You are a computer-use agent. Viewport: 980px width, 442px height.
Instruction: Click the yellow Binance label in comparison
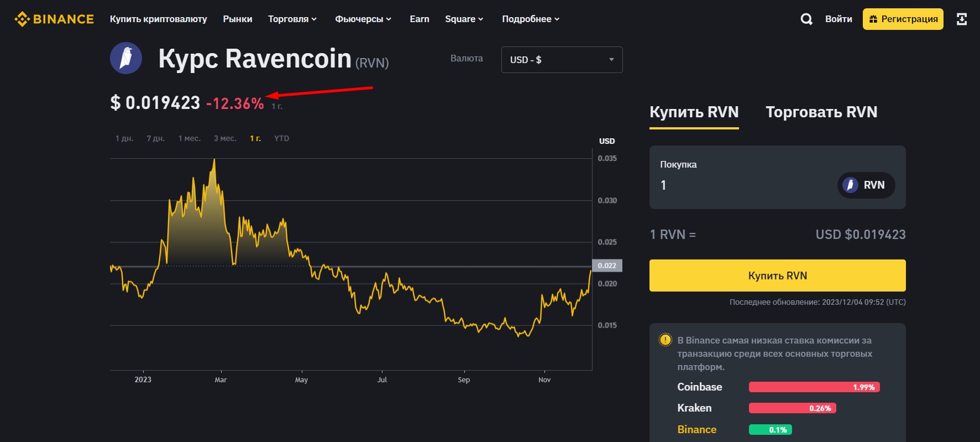pyautogui.click(x=697, y=430)
